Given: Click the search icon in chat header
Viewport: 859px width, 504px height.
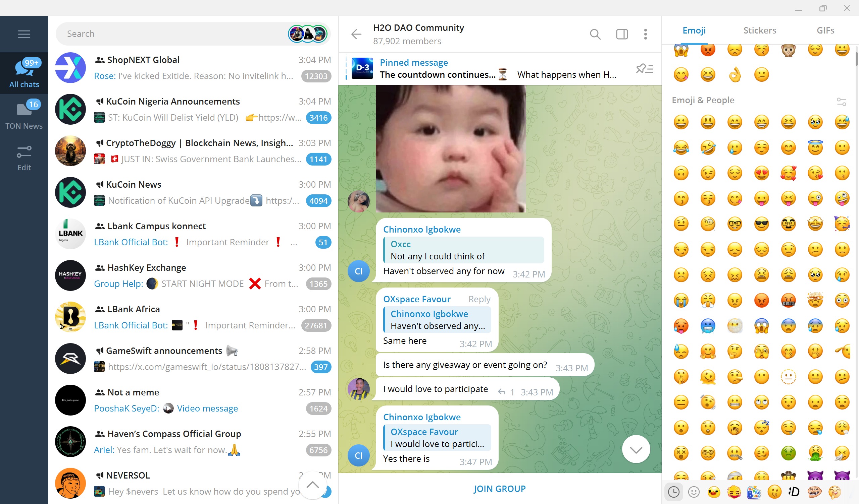Looking at the screenshot, I should 595,34.
